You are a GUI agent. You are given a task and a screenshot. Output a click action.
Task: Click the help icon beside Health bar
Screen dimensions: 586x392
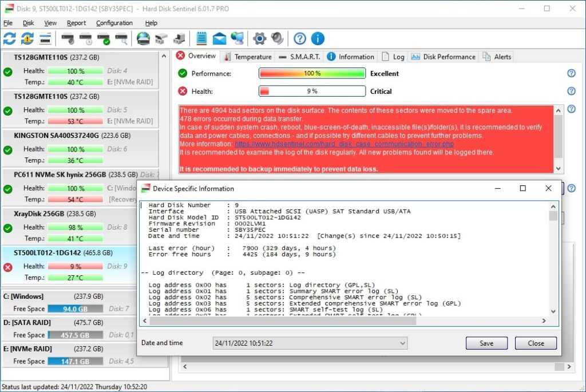pyautogui.click(x=571, y=91)
